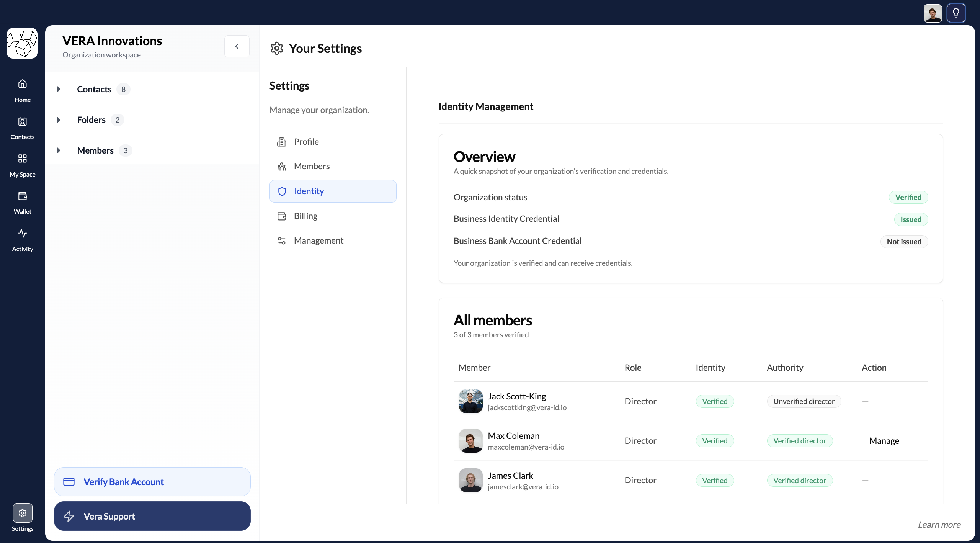Click the Learn more link

(939, 524)
